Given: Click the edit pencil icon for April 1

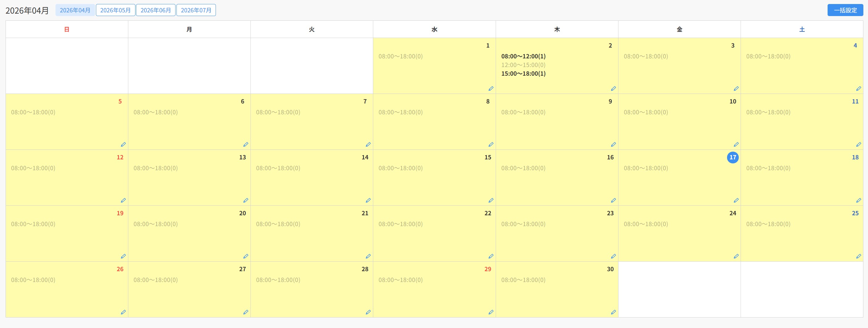Looking at the screenshot, I should click(x=491, y=89).
